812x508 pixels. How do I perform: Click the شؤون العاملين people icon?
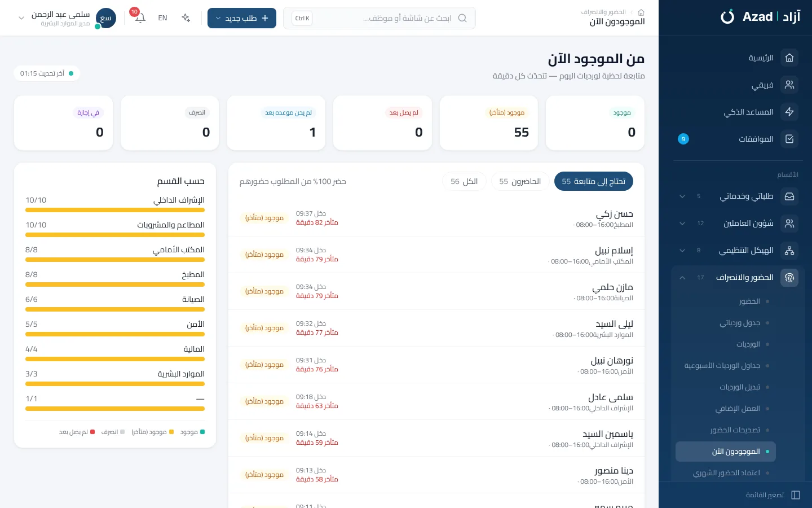(x=789, y=224)
